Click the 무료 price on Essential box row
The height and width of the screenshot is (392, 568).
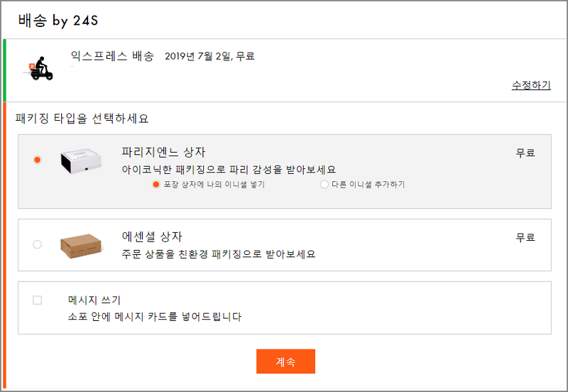[525, 237]
